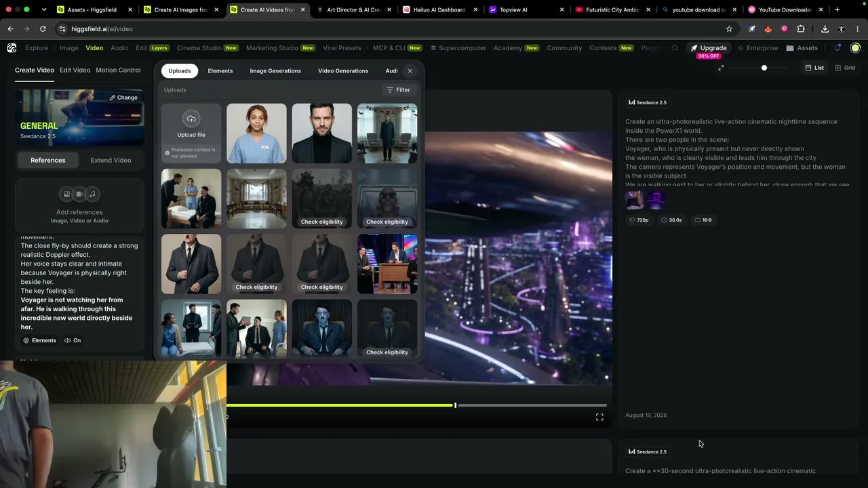Viewport: 868px width, 488px height.
Task: Click the Higgsfield logo icon
Action: (12, 48)
